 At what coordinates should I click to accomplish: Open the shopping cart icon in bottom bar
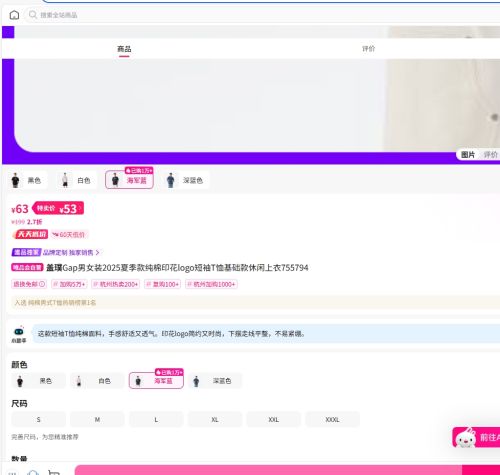coord(53,472)
